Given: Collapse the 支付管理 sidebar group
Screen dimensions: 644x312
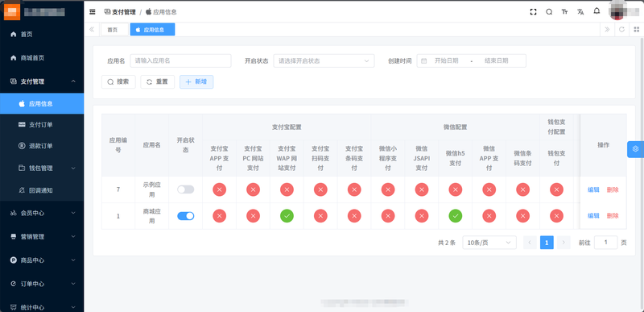Looking at the screenshot, I should tap(42, 81).
